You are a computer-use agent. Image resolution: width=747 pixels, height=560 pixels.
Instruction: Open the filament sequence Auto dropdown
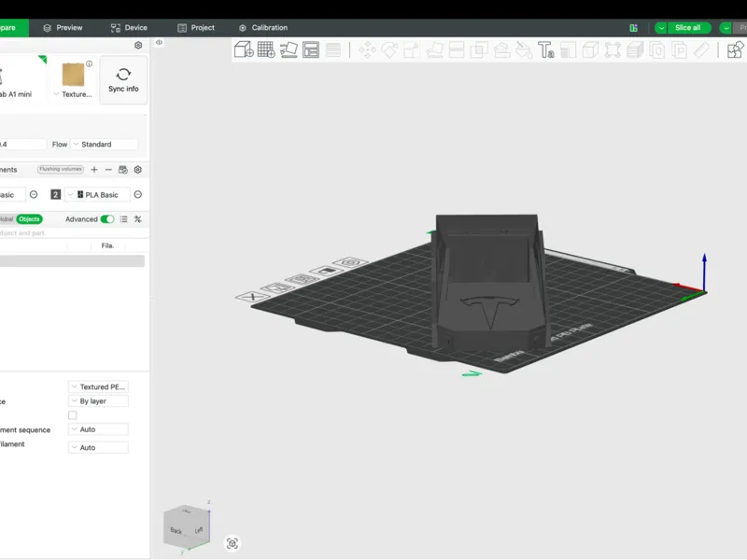pos(98,429)
